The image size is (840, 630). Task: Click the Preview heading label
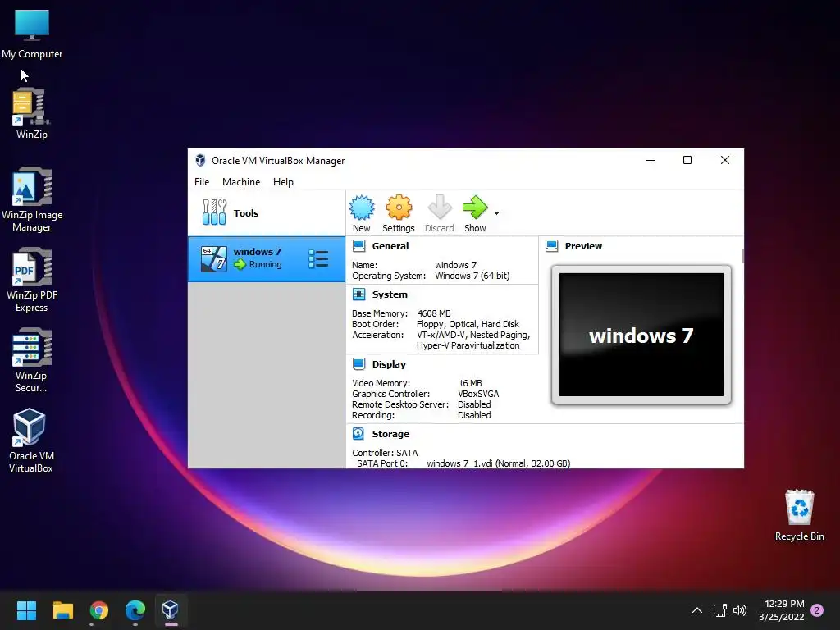(583, 246)
